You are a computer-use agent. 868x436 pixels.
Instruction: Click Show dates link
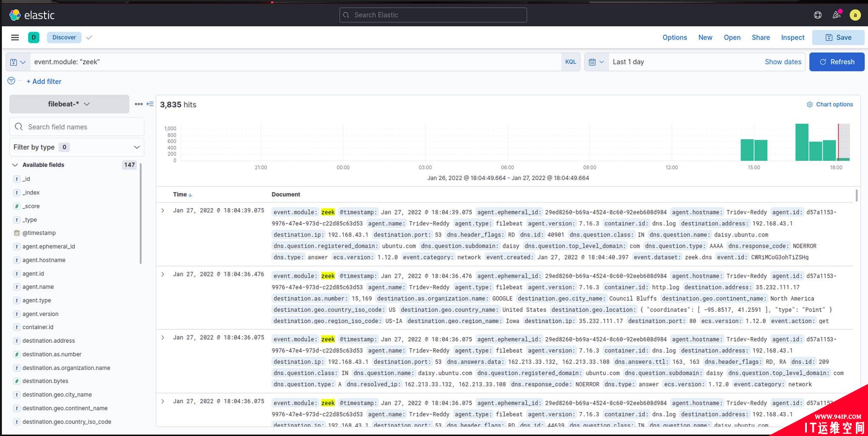pyautogui.click(x=783, y=62)
